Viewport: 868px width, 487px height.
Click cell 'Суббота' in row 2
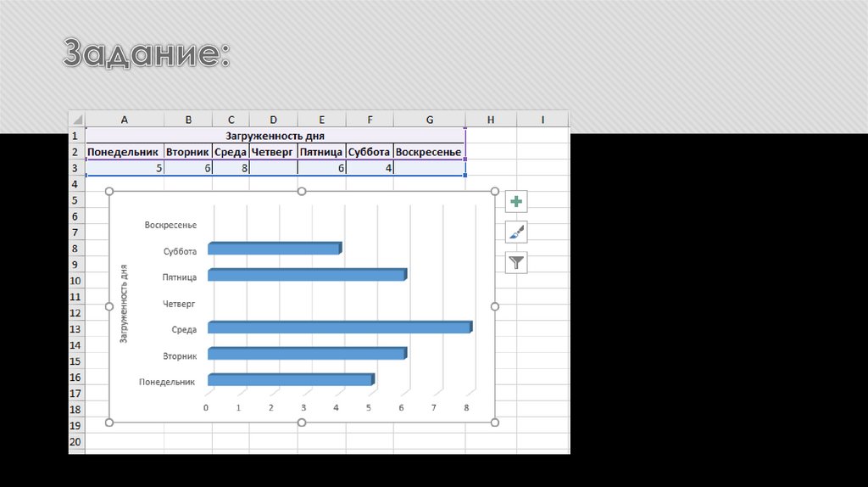tap(370, 152)
